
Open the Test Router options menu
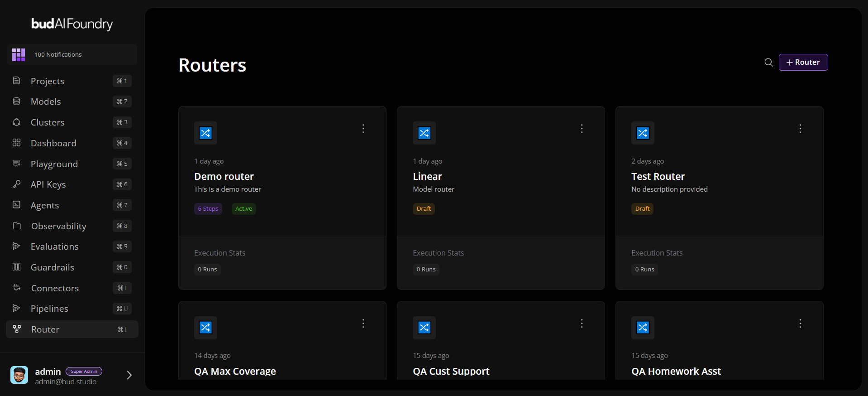click(800, 129)
